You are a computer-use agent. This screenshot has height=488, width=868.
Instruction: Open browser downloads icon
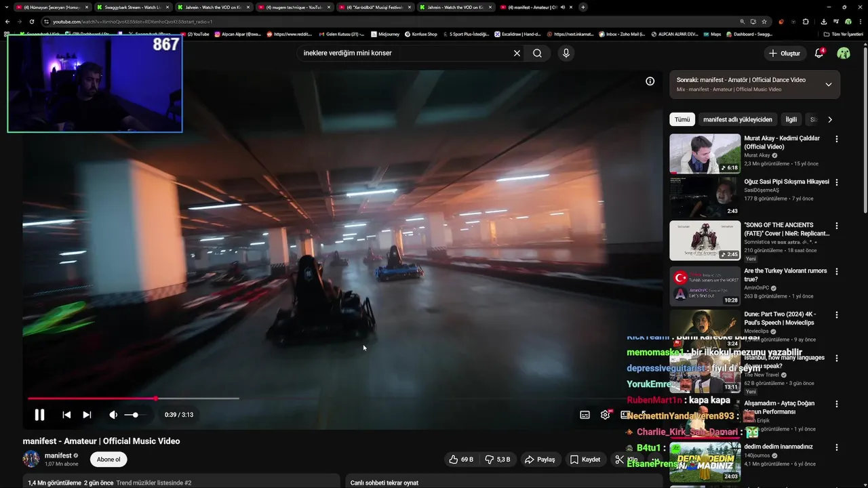point(823,22)
